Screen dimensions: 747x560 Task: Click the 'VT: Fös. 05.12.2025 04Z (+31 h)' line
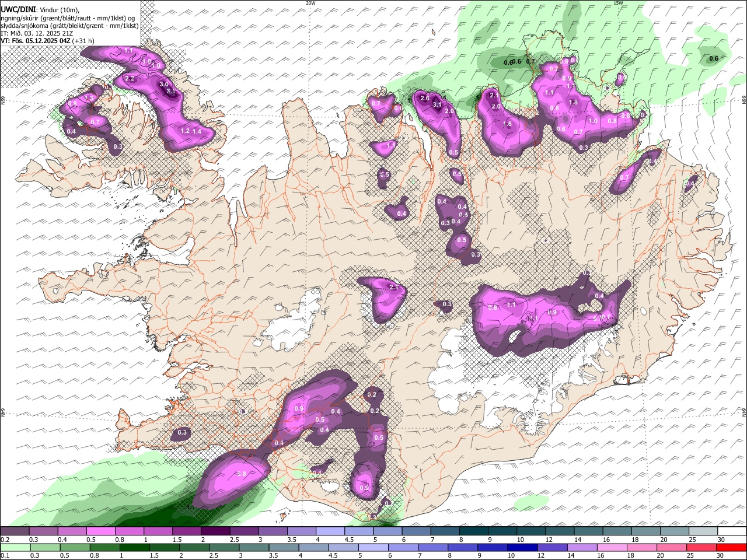48,41
